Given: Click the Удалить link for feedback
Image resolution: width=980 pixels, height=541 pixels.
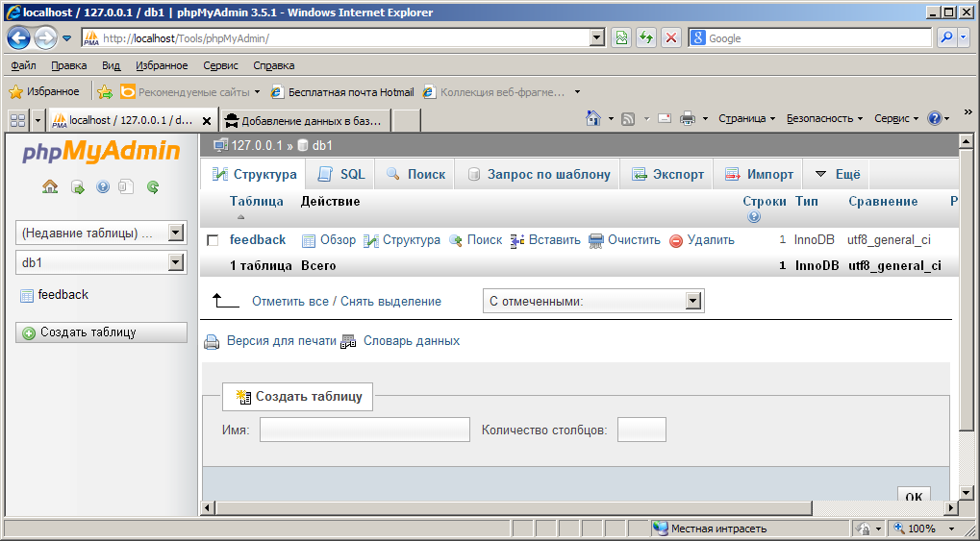Looking at the screenshot, I should (x=702, y=240).
